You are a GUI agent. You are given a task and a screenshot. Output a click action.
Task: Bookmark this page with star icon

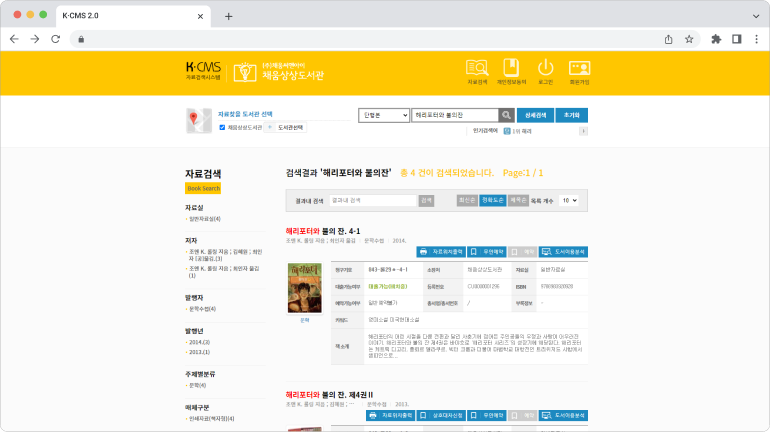pos(689,39)
